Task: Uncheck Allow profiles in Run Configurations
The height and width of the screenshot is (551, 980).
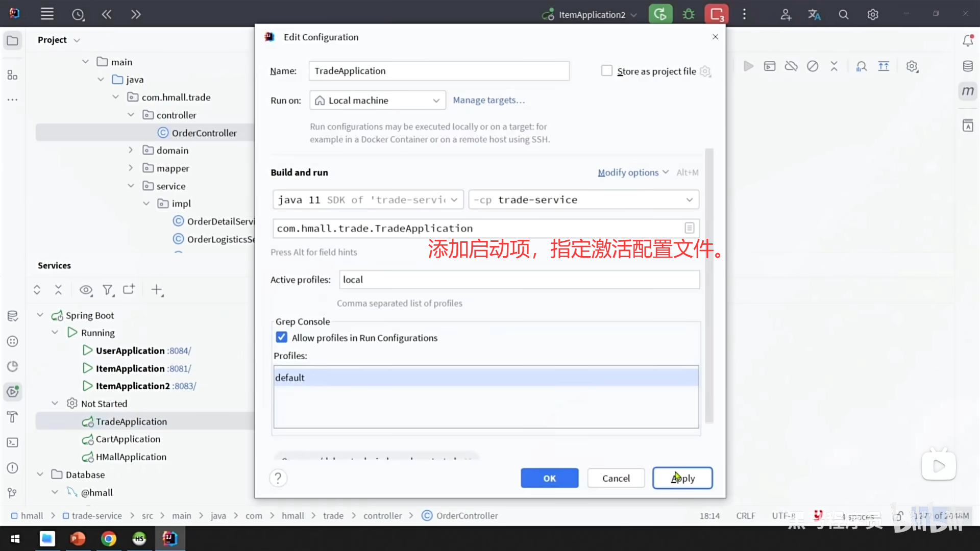Action: pos(282,337)
